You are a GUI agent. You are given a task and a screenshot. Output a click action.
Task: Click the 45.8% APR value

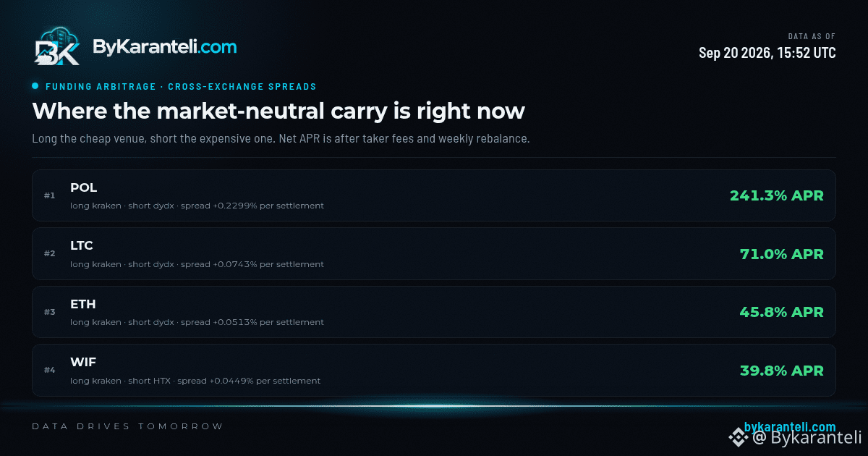pyautogui.click(x=781, y=312)
